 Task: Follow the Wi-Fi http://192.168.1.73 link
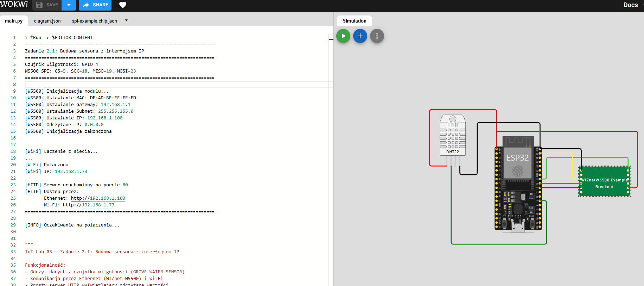pyautogui.click(x=88, y=205)
